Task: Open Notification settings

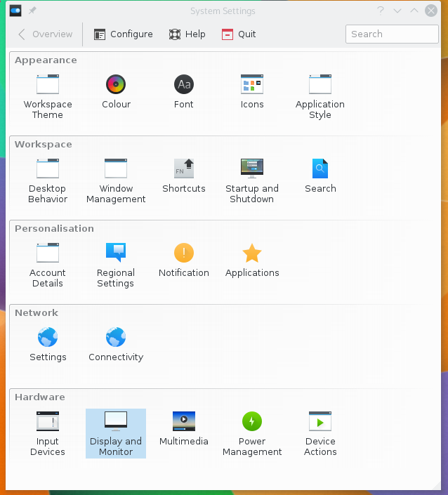Action: [x=184, y=260]
